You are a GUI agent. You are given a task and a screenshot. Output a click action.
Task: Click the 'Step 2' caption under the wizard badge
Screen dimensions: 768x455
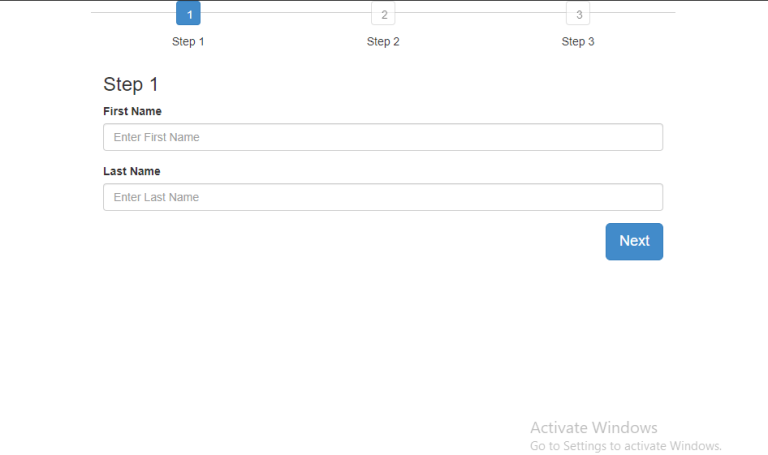tap(383, 42)
